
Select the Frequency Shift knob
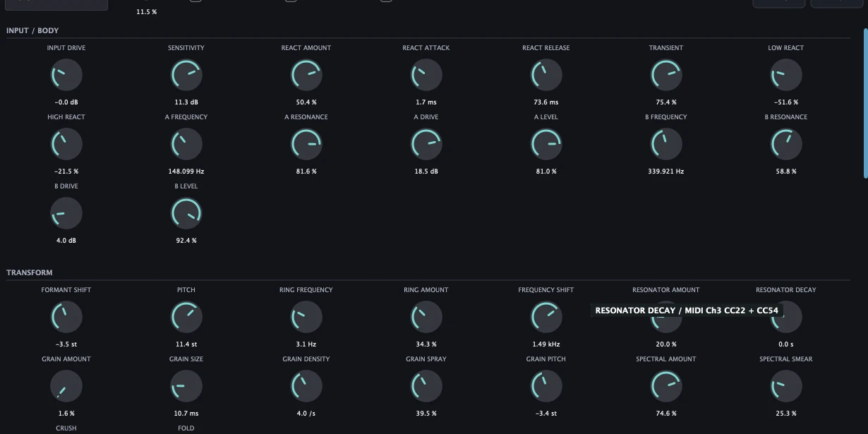pos(546,317)
